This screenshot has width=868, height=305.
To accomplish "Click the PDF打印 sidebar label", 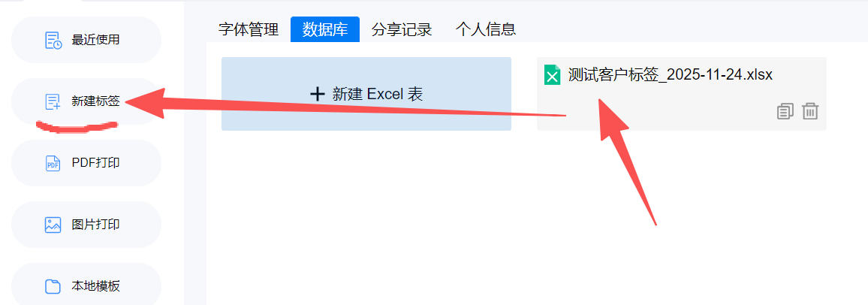I will click(96, 163).
